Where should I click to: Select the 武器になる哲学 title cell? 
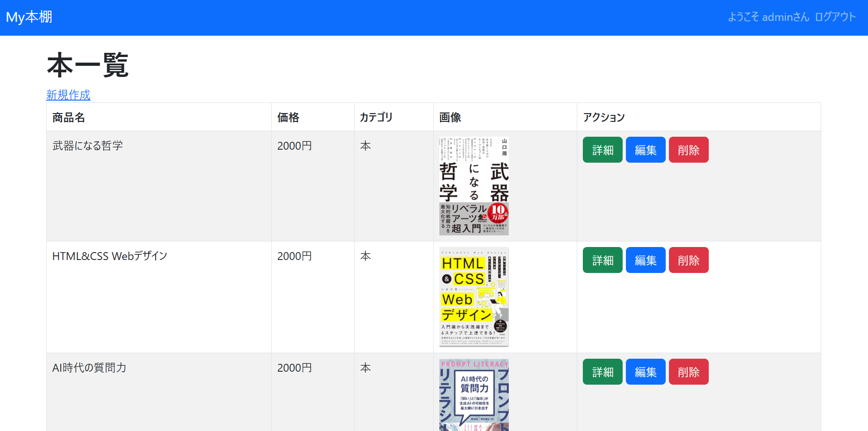(x=87, y=146)
